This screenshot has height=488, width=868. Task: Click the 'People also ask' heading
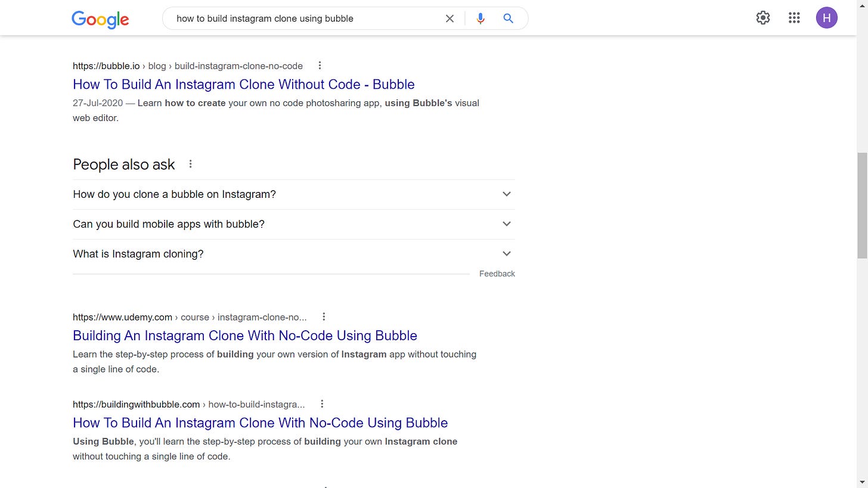124,164
